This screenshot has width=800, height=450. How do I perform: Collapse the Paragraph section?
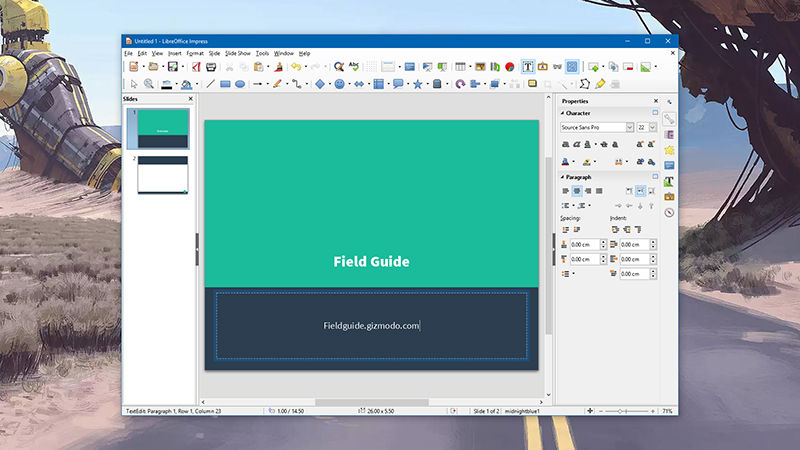(562, 177)
